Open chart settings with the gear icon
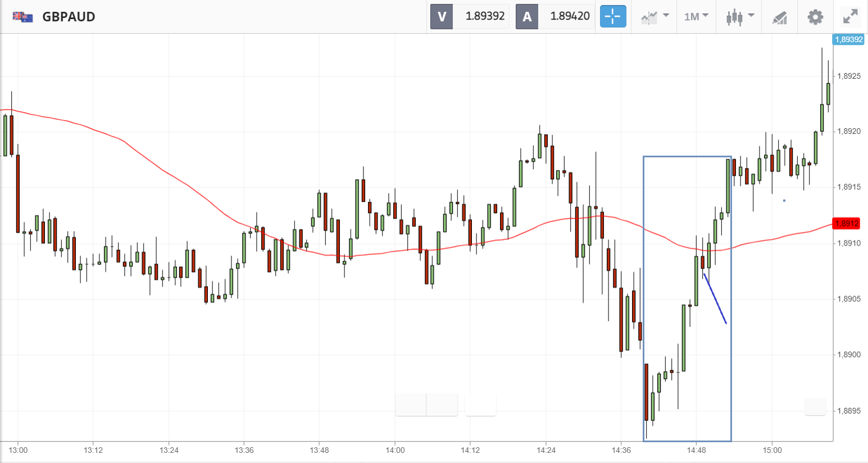 [x=815, y=16]
